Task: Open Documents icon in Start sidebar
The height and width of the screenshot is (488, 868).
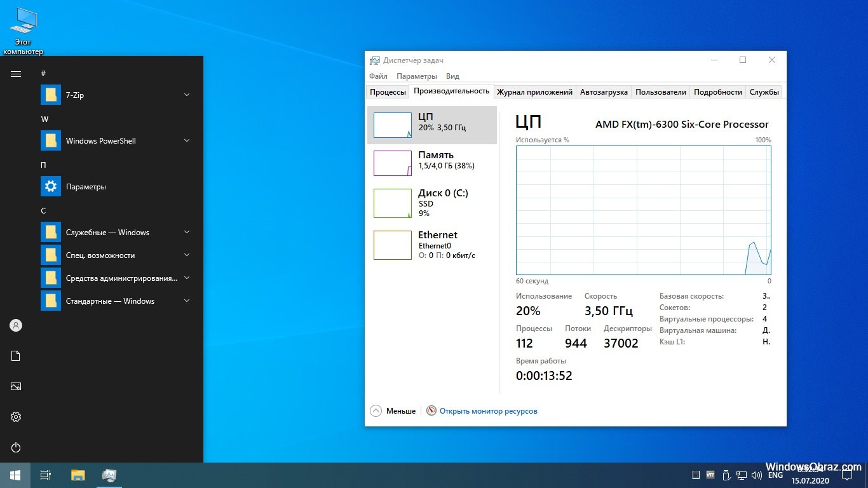Action: 16,356
